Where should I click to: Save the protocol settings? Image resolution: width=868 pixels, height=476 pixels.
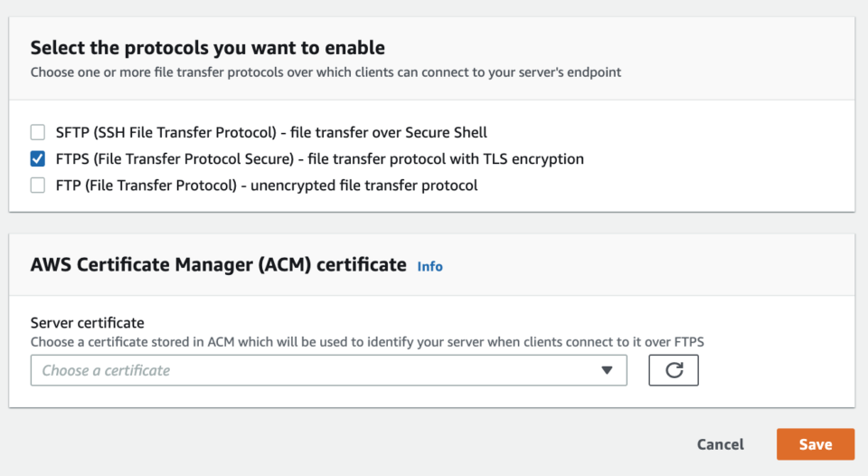[x=815, y=444]
